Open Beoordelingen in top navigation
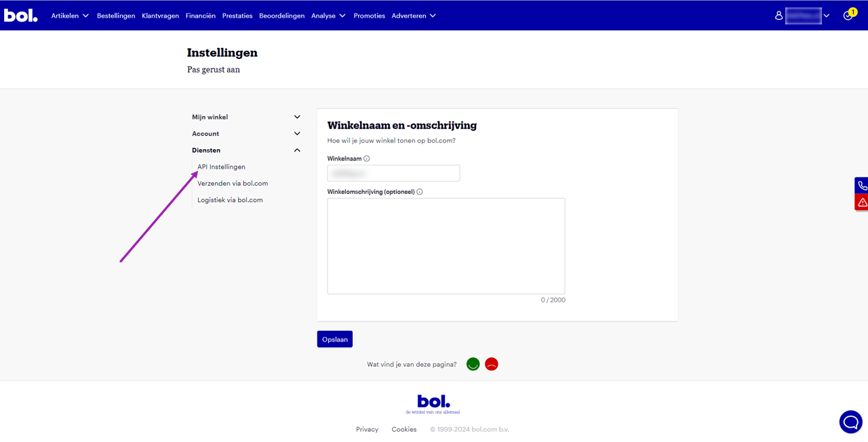868x442 pixels. click(x=282, y=16)
